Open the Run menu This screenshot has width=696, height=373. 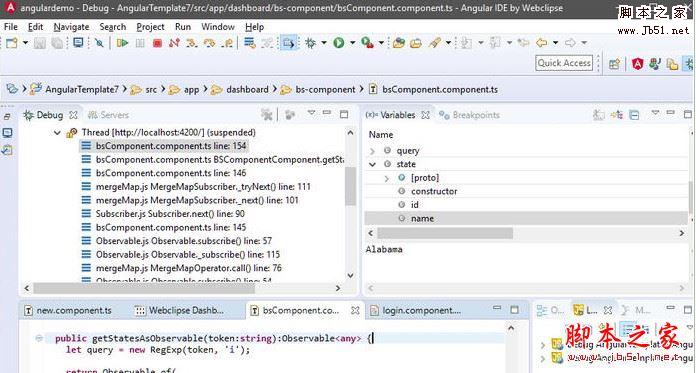pyautogui.click(x=183, y=27)
